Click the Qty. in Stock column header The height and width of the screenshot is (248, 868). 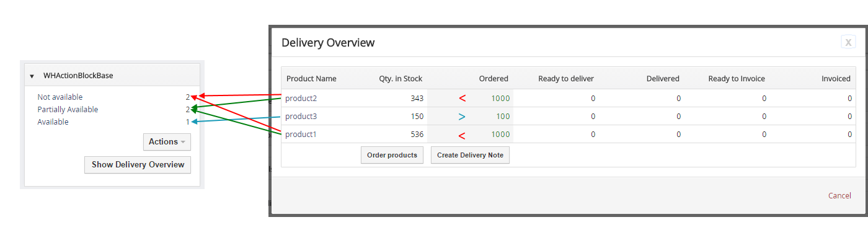click(401, 79)
